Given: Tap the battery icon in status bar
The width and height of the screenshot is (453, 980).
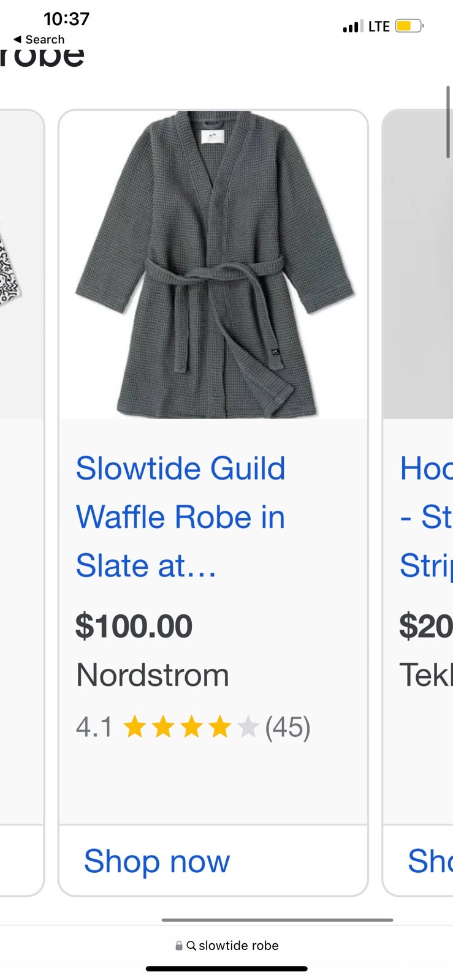Looking at the screenshot, I should pyautogui.click(x=409, y=26).
